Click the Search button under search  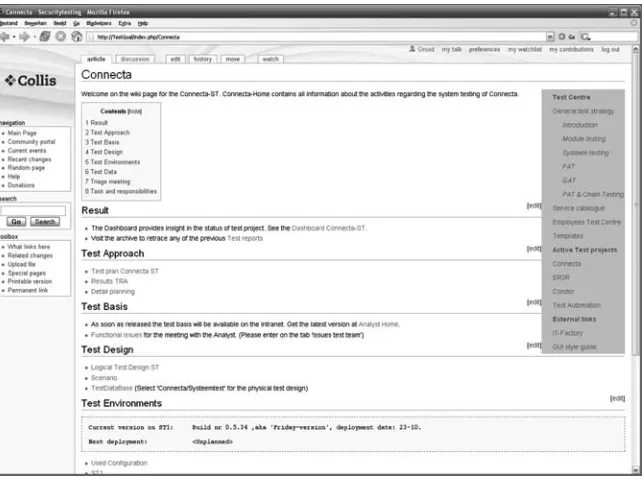(x=45, y=222)
